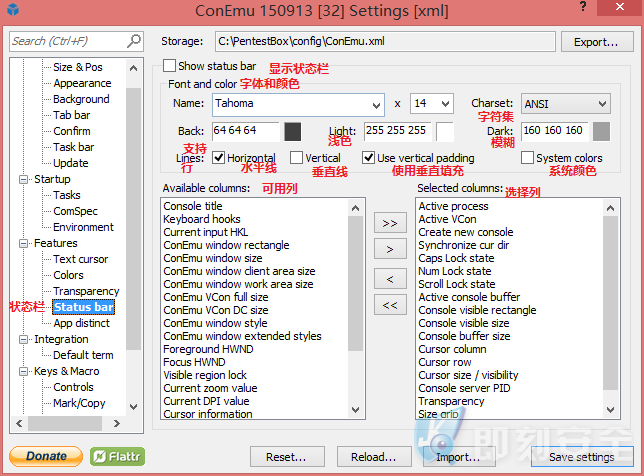Screen dimensions: 644x476
Task: Click the Import... button
Action: click(x=459, y=457)
